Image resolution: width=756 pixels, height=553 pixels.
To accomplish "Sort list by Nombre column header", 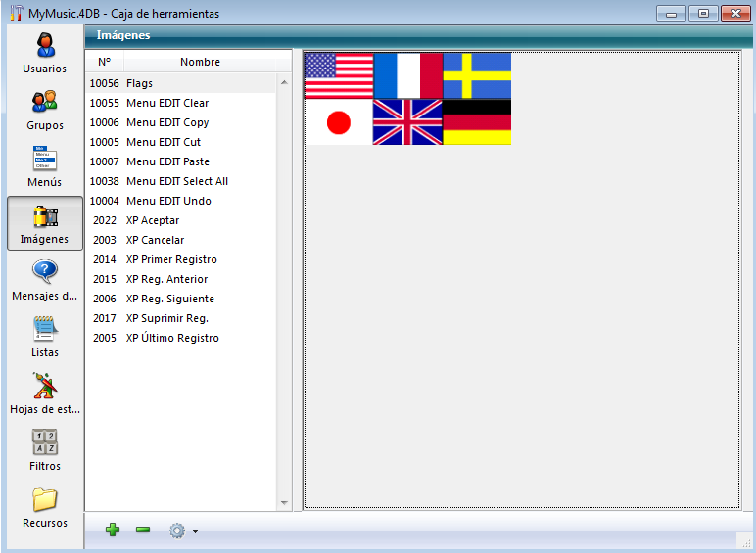I will click(x=200, y=62).
